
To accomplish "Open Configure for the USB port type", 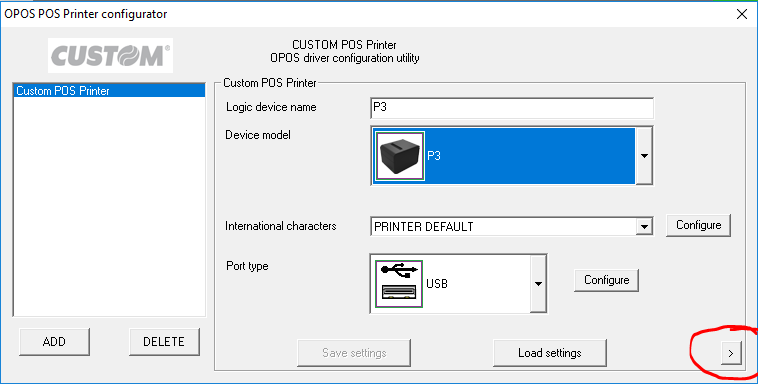I will click(606, 280).
